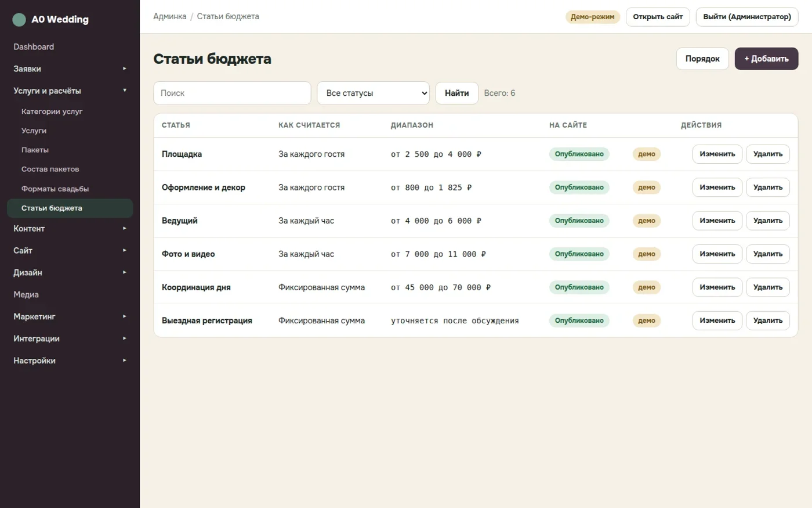Viewport: 812px width, 508px height.
Task: Click the A0 Wedding logo circle
Action: 19,20
